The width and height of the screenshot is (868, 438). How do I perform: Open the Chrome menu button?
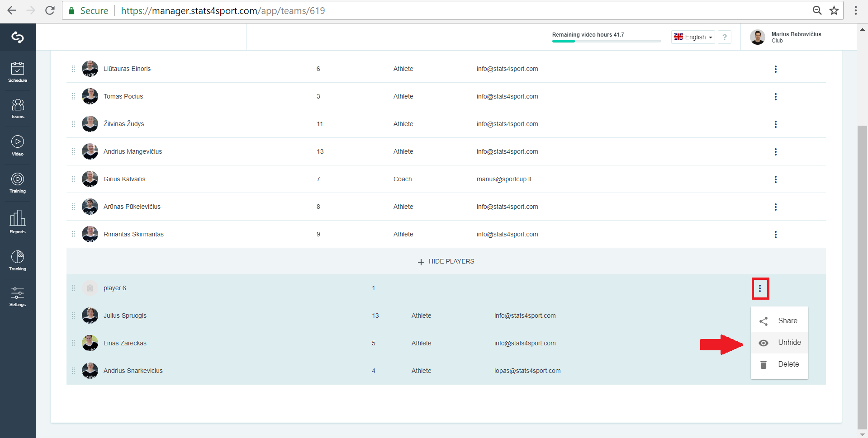856,10
